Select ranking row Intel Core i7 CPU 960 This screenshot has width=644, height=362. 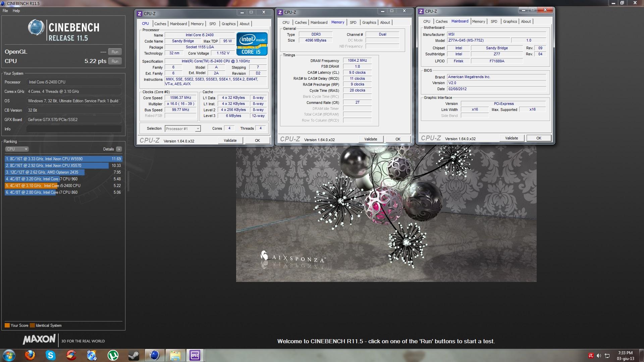click(x=63, y=179)
